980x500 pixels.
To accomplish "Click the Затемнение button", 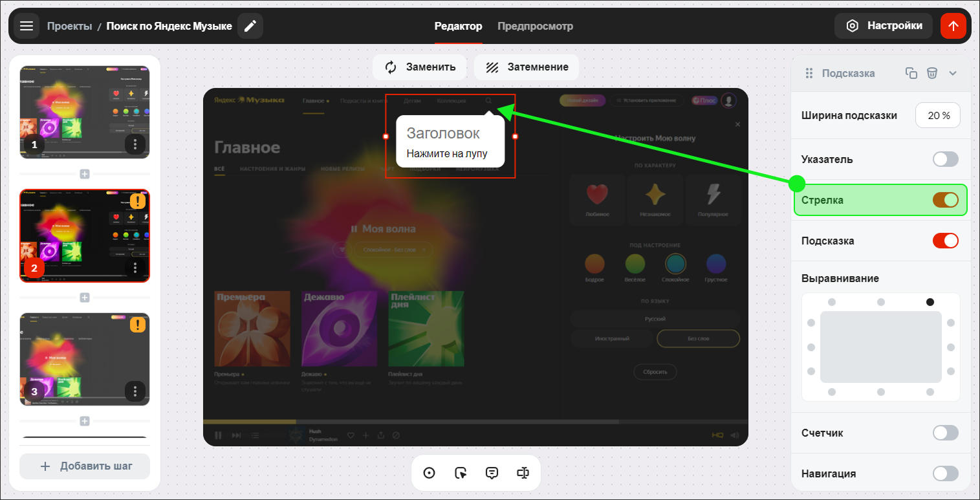I will [x=526, y=67].
